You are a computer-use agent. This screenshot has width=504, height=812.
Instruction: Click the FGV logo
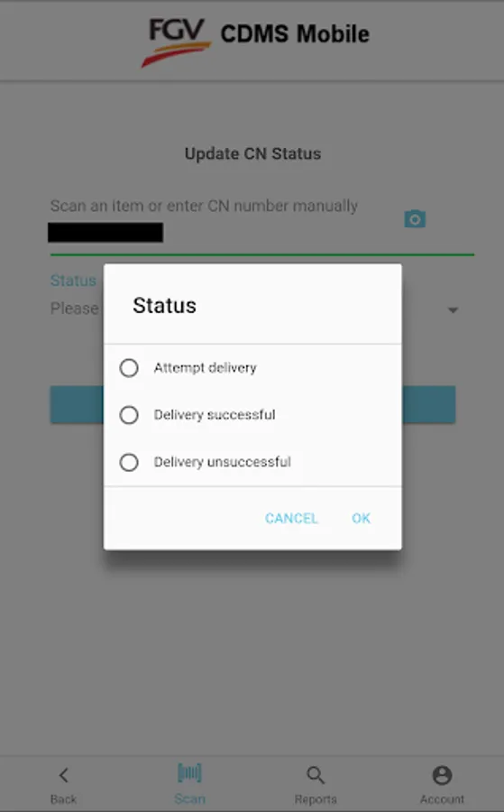(176, 42)
